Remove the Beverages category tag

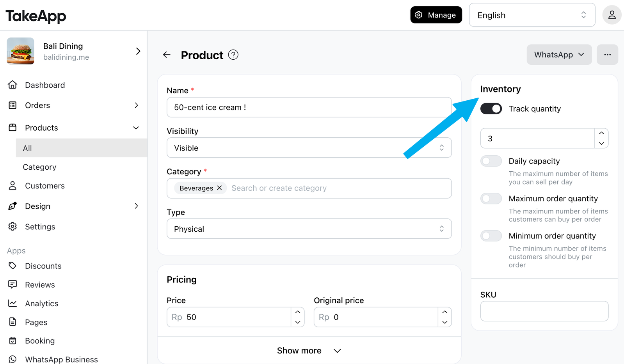[219, 188]
